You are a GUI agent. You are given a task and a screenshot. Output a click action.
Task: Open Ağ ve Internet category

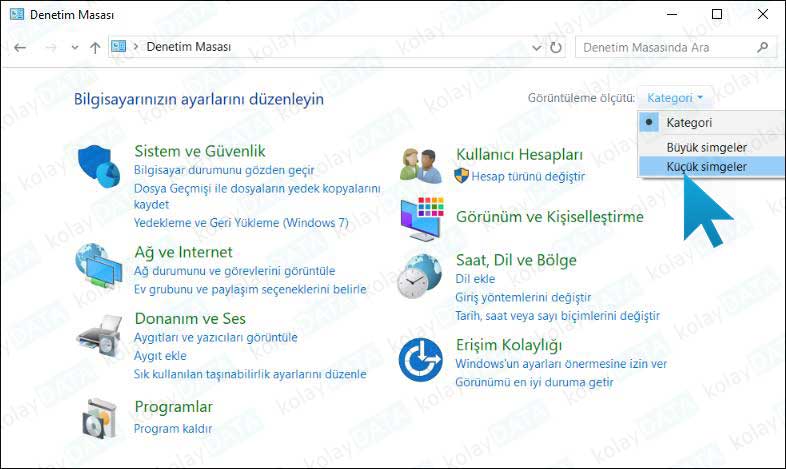183,252
